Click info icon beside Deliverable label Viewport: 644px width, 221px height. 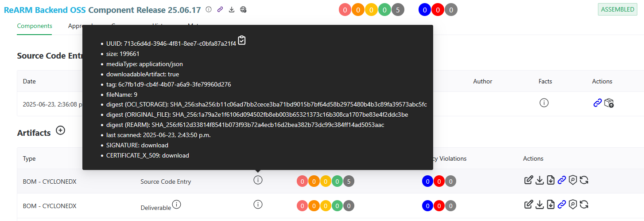point(177,204)
